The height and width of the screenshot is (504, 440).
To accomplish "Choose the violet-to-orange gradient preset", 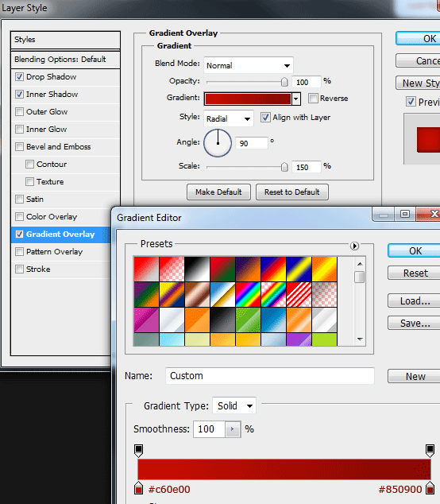I will (248, 269).
